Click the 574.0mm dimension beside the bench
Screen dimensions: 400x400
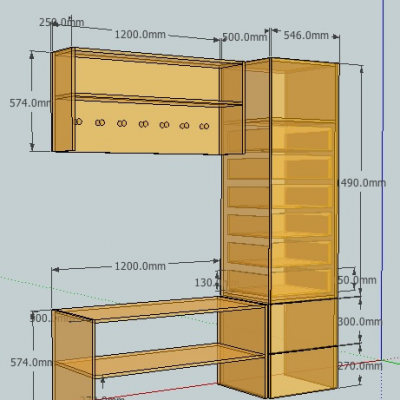tap(31, 362)
